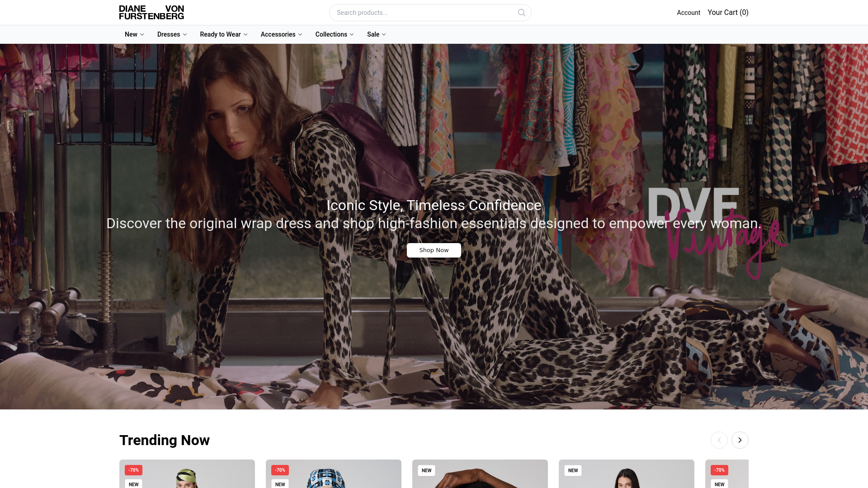Expand the Ready to Wear menu
This screenshot has height=488, width=868.
(223, 34)
